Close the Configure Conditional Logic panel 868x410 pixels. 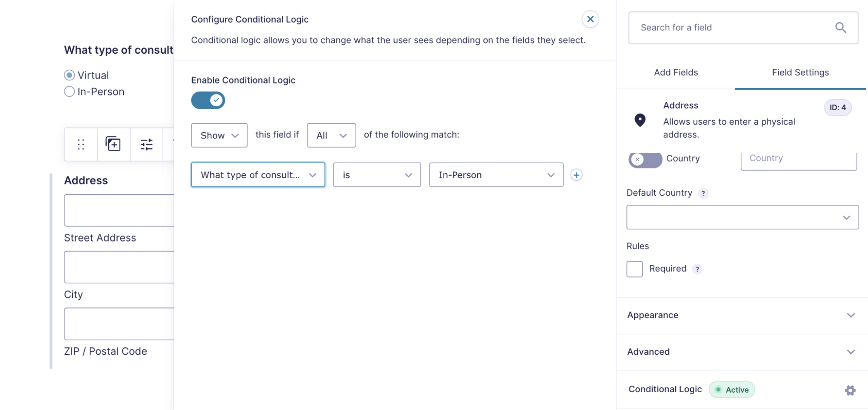click(x=590, y=19)
